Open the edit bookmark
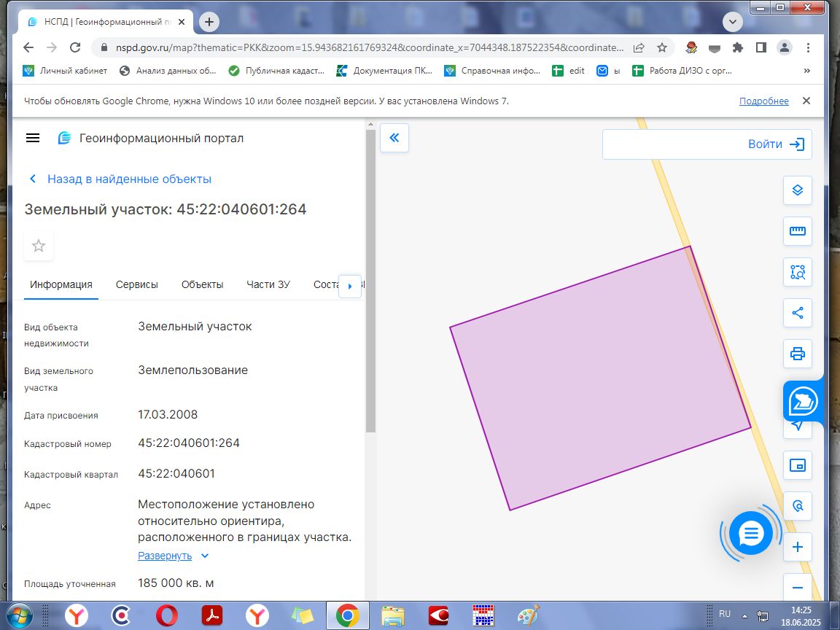The width and height of the screenshot is (840, 630). coord(569,71)
